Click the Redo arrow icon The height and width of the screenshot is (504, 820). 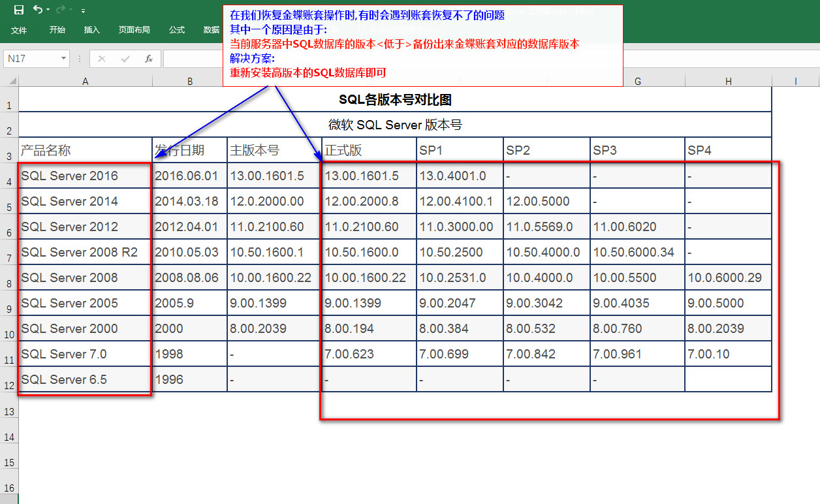[x=61, y=10]
